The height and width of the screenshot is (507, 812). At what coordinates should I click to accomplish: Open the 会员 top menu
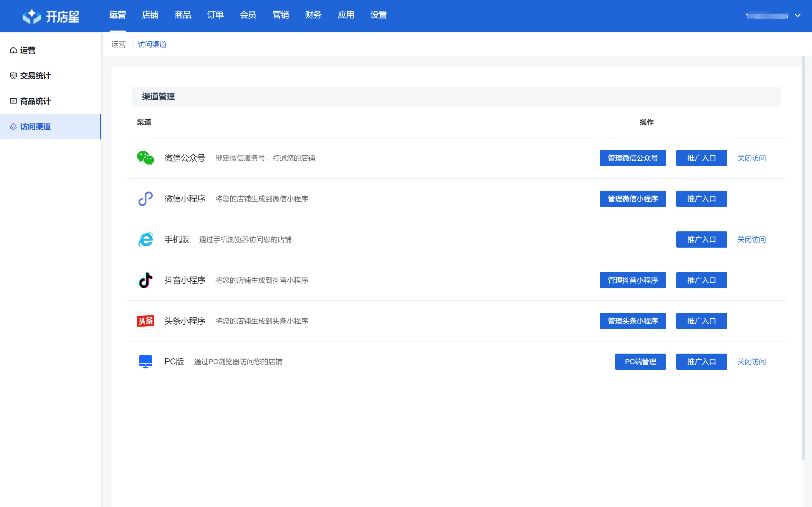point(248,15)
